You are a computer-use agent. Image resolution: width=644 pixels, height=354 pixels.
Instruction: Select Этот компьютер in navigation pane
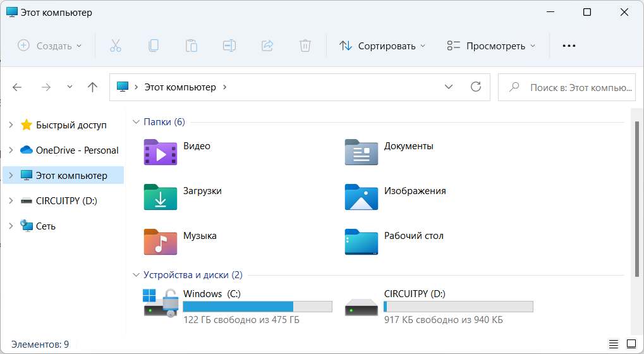coord(63,175)
